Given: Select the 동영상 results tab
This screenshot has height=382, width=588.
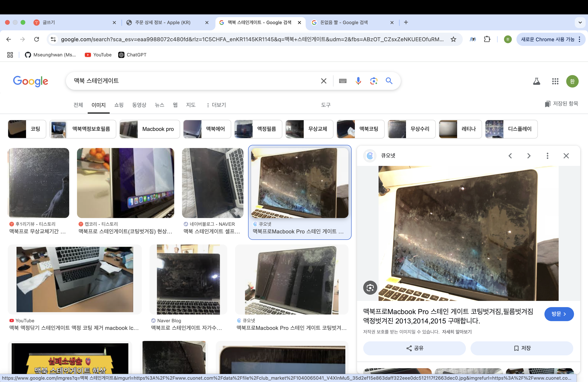Looking at the screenshot, I should pyautogui.click(x=139, y=105).
